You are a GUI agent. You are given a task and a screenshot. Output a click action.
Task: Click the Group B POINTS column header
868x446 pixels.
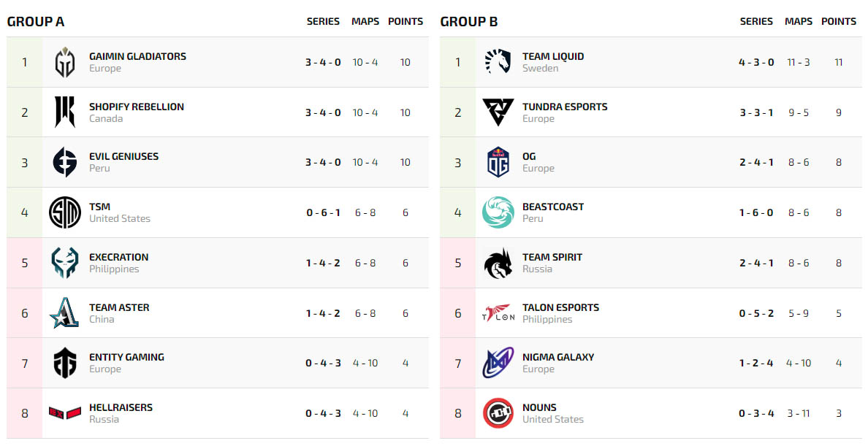click(839, 21)
